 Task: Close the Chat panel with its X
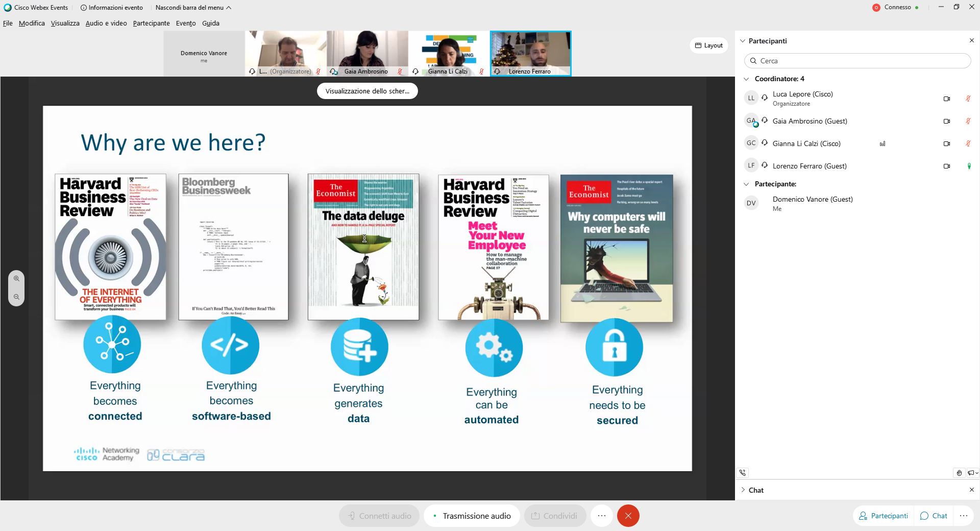(x=971, y=490)
